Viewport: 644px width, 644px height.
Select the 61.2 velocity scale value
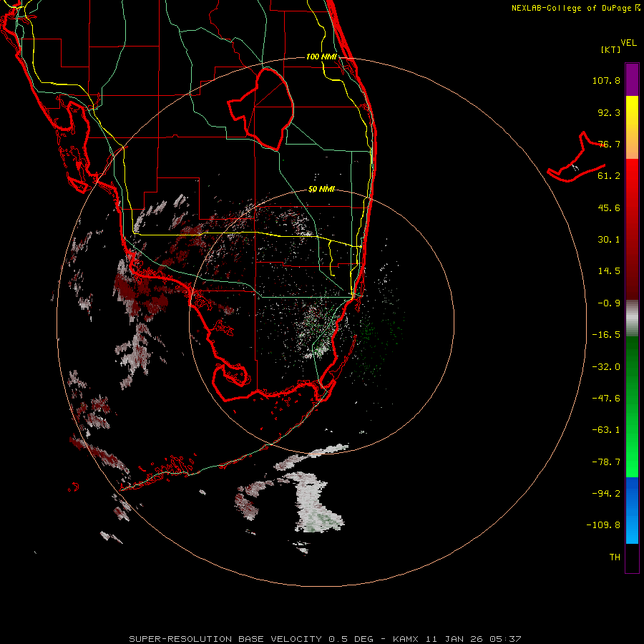609,176
